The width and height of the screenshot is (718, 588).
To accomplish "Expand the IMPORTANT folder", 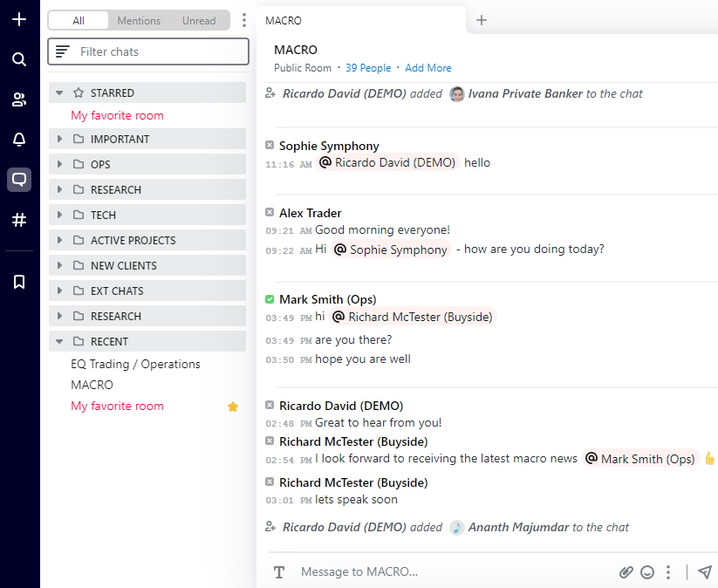I will pos(59,140).
